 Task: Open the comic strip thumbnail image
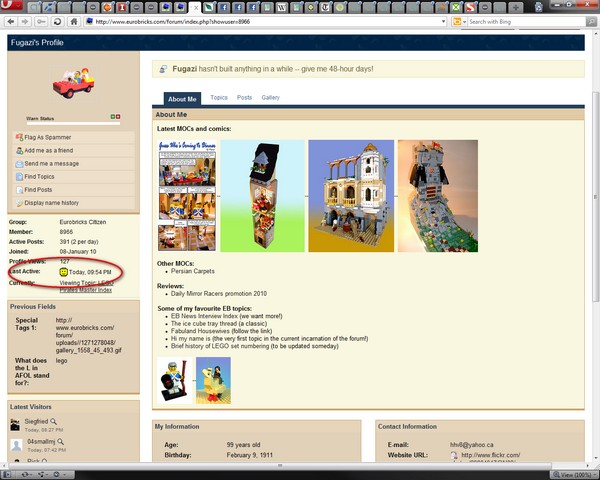coord(187,195)
